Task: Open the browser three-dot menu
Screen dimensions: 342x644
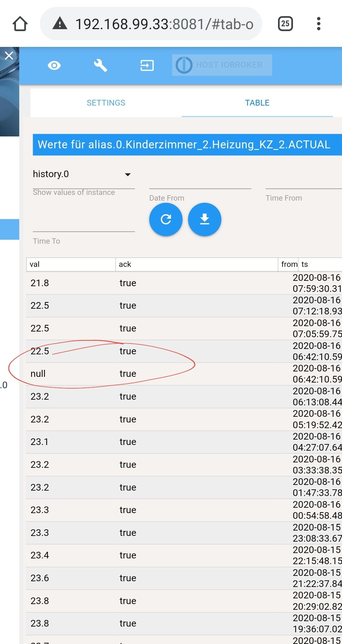Action: tap(319, 24)
